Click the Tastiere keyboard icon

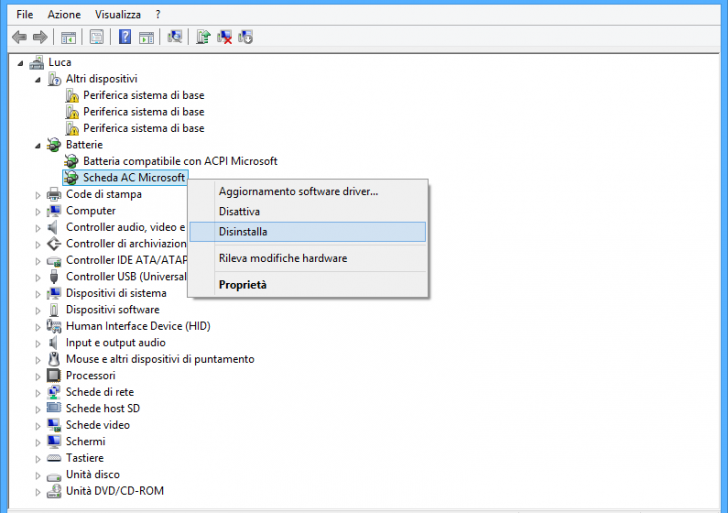pyautogui.click(x=54, y=458)
